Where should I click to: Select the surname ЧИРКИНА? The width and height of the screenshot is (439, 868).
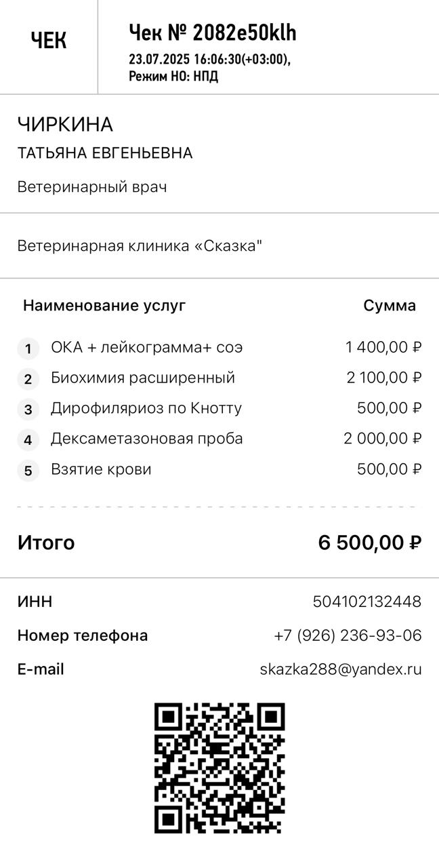coord(65,125)
